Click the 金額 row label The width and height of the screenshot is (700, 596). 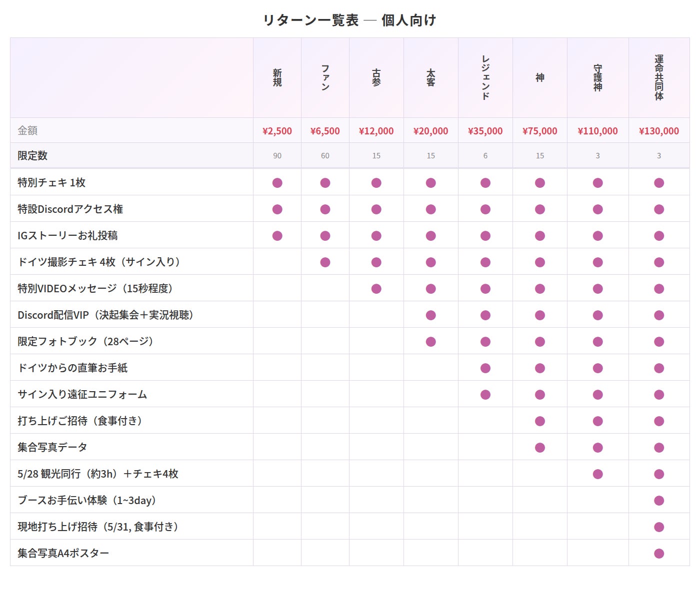coord(27,130)
